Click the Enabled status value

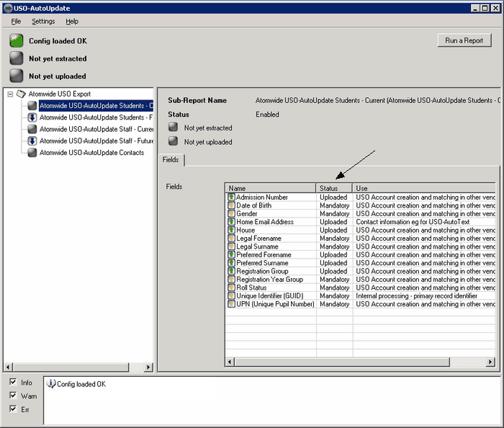pyautogui.click(x=267, y=114)
